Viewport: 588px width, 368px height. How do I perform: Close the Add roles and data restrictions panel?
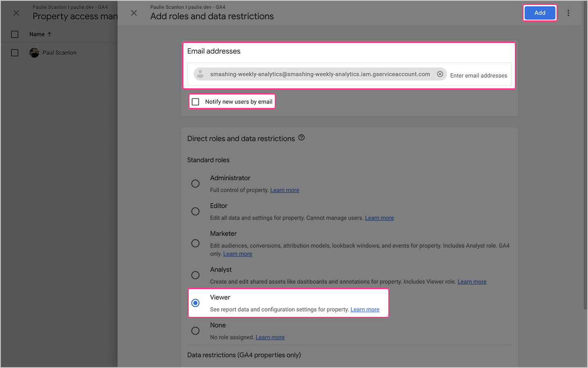tap(134, 13)
